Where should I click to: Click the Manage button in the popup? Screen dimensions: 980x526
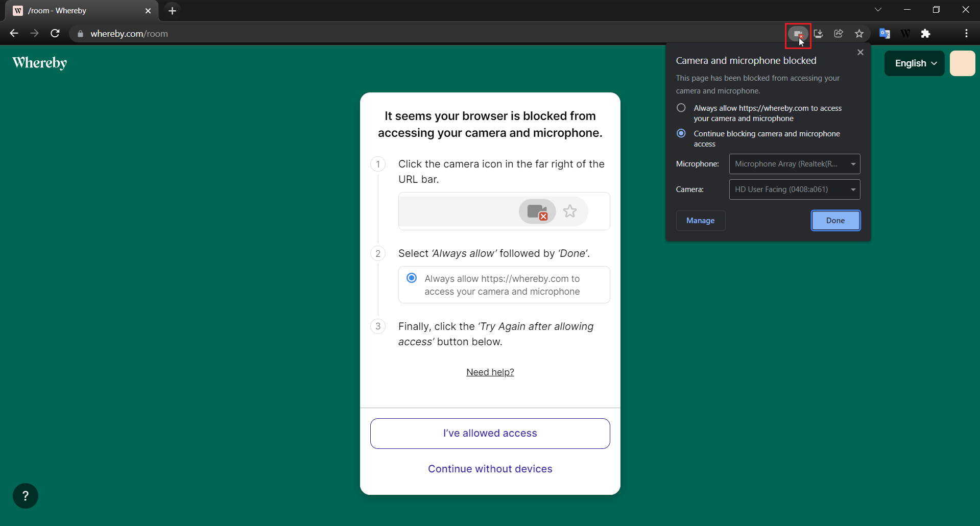[701, 221]
